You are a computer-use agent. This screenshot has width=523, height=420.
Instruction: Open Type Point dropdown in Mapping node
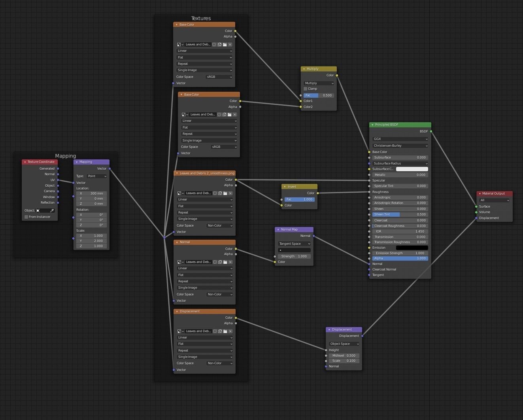(x=96, y=176)
